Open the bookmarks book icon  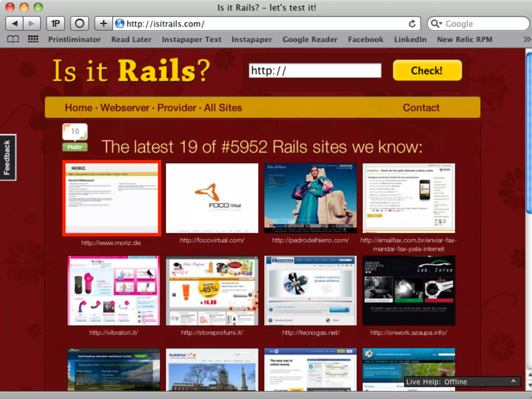(13, 39)
